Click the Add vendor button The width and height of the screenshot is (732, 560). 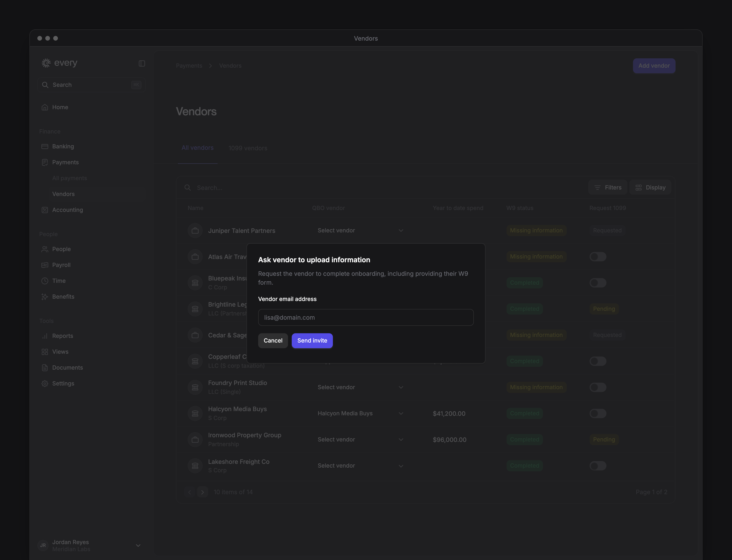pyautogui.click(x=654, y=66)
